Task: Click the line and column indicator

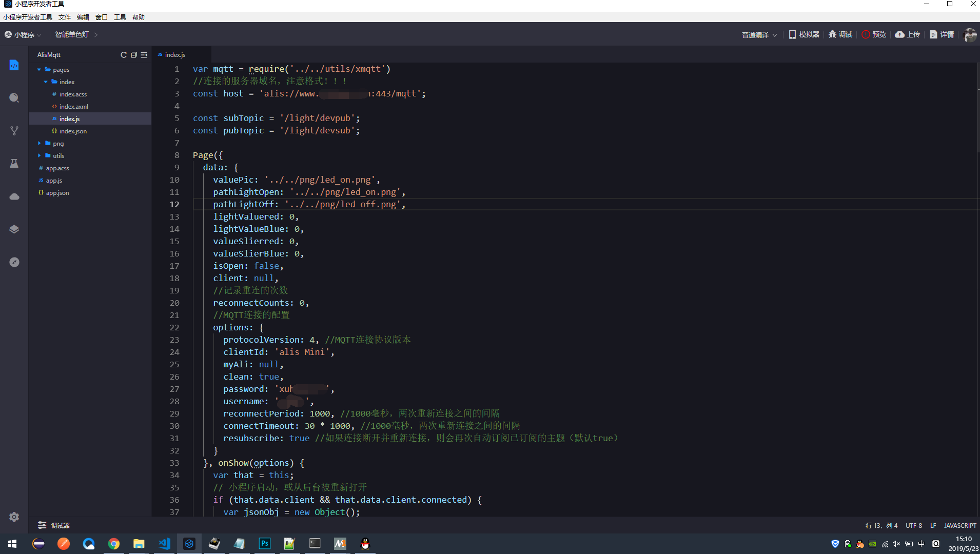Action: tap(881, 525)
